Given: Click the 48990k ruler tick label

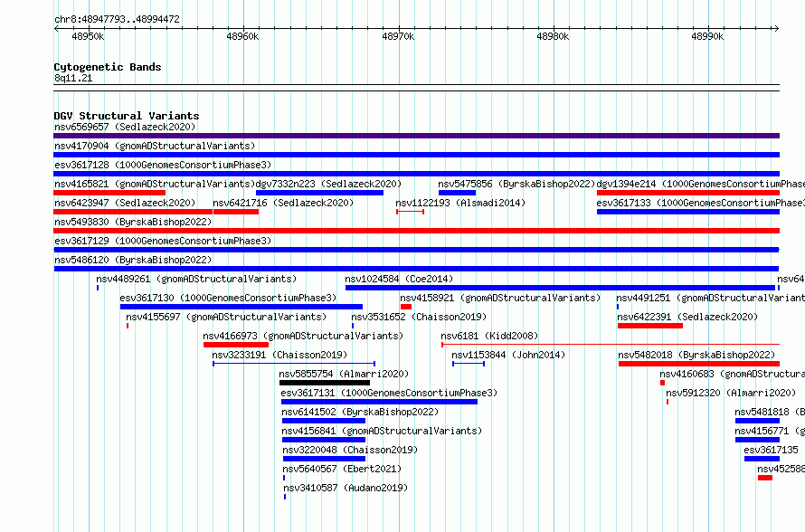Looking at the screenshot, I should point(707,36).
